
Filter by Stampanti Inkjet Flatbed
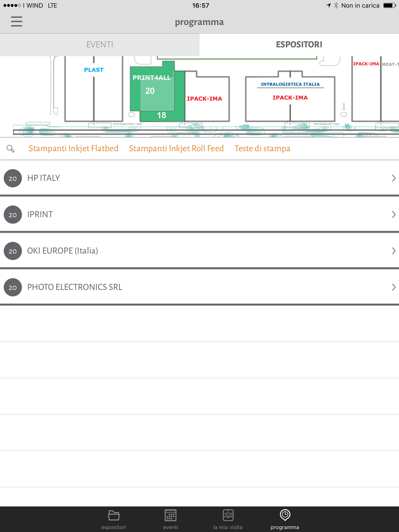click(73, 149)
